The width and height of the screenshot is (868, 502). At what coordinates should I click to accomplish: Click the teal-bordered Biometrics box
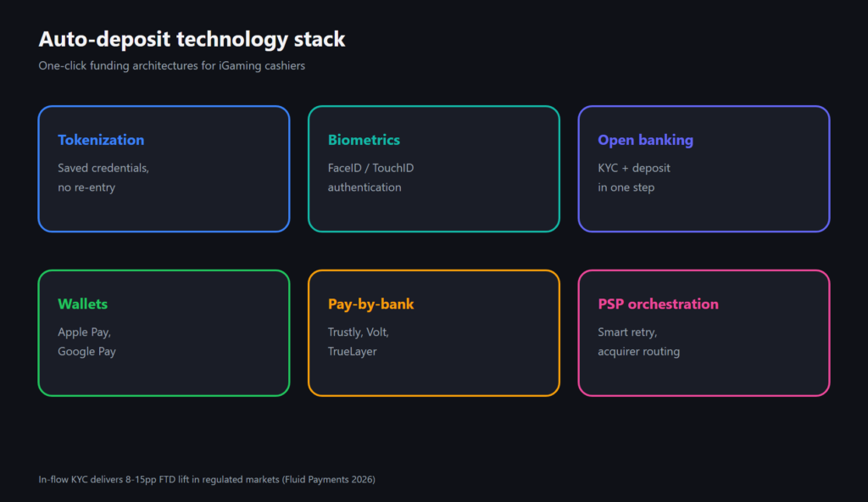434,169
